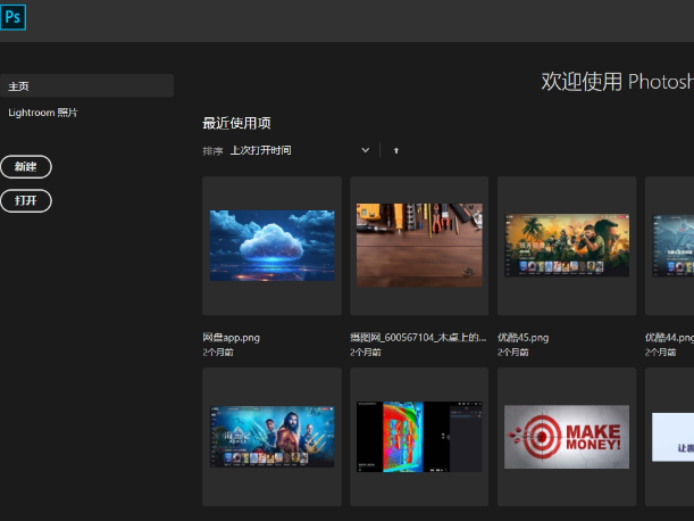The height and width of the screenshot is (521, 694).
Task: Open the colorful thermal image thumbnail
Action: click(419, 436)
